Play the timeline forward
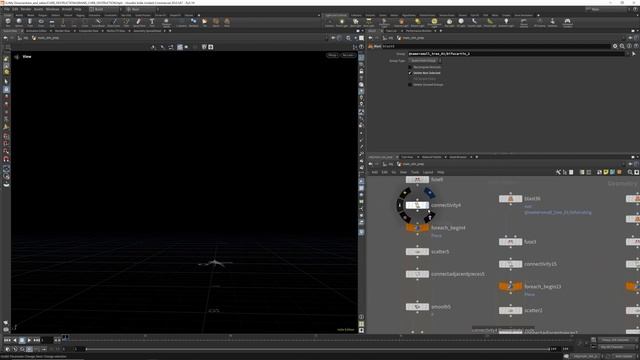 point(29,340)
